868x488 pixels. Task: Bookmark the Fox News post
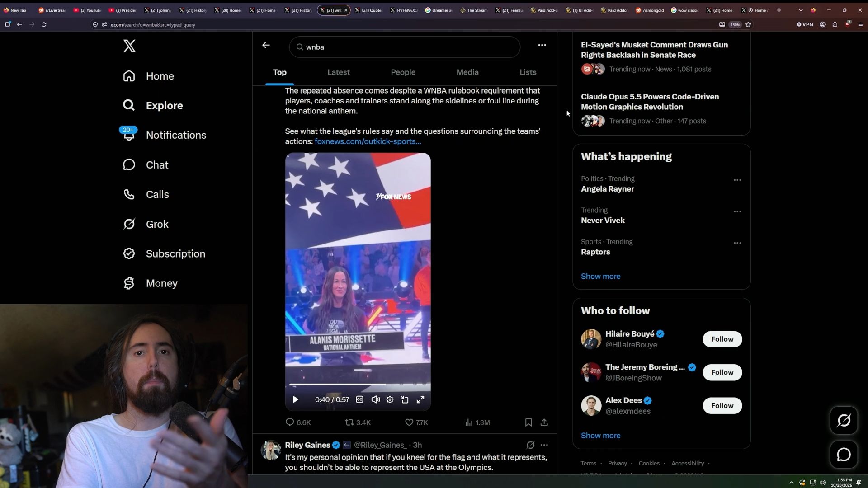pos(528,422)
